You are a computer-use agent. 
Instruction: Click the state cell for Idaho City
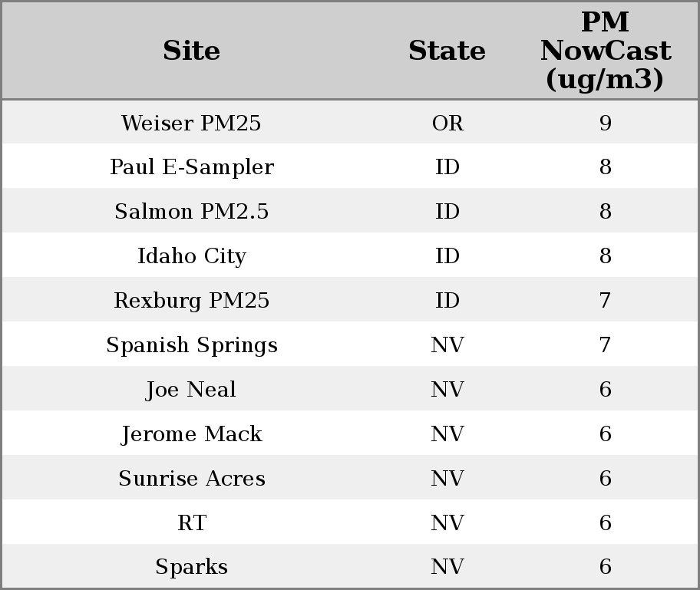coord(447,256)
